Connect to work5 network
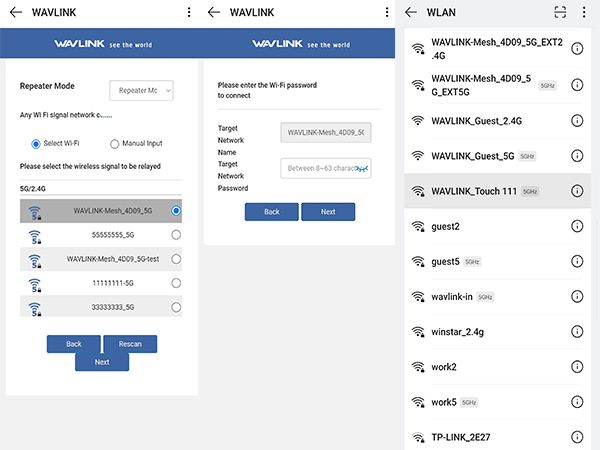Screen dimensions: 600x450 [497, 402]
